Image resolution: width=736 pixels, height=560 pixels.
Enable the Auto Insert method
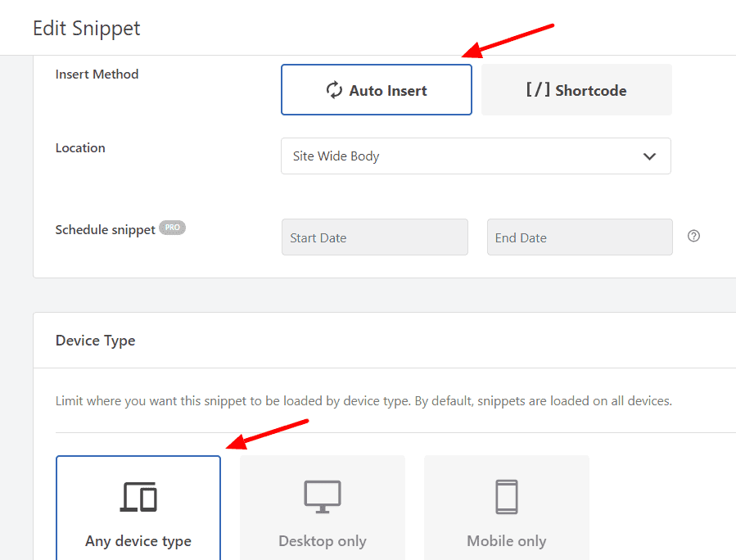point(376,89)
